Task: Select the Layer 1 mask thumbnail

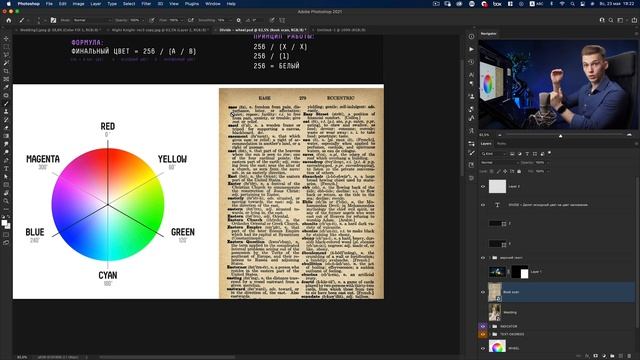Action: pos(520,272)
